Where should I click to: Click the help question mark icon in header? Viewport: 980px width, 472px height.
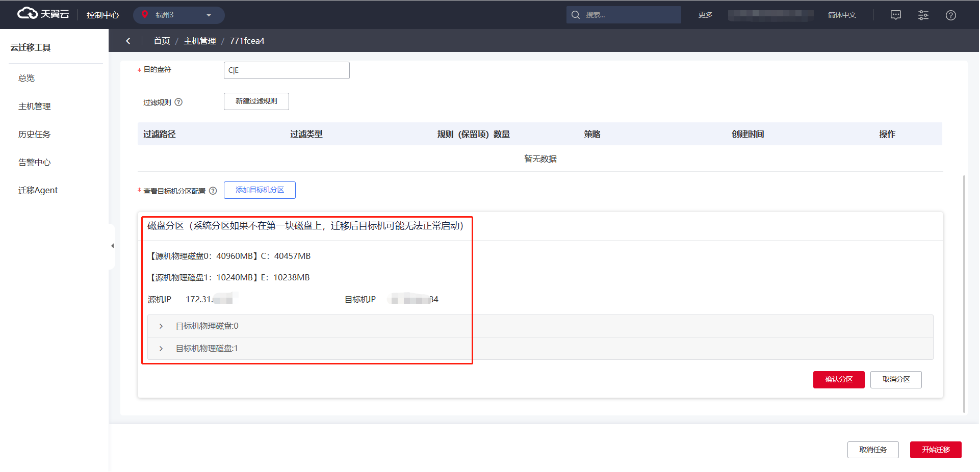(x=950, y=15)
